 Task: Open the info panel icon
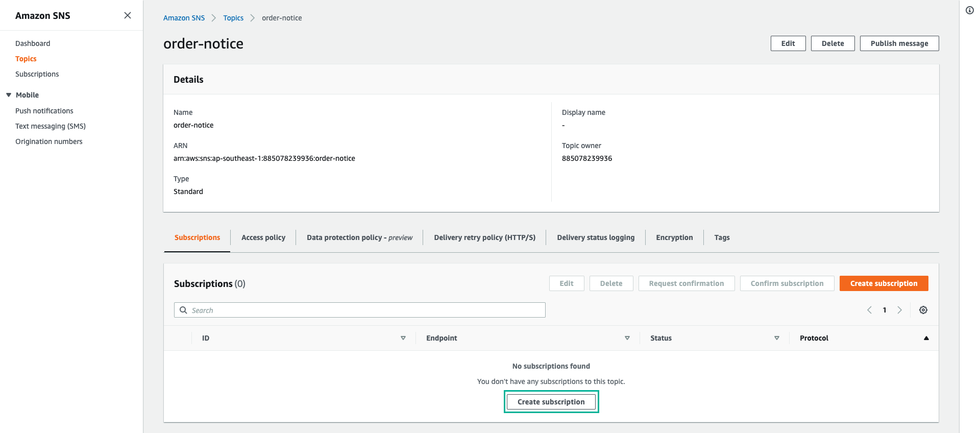click(970, 10)
